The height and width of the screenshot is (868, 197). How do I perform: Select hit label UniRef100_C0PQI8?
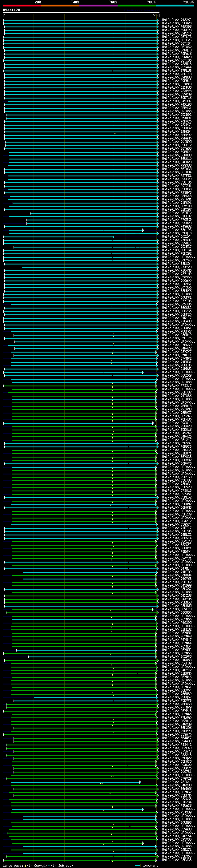point(177,50)
